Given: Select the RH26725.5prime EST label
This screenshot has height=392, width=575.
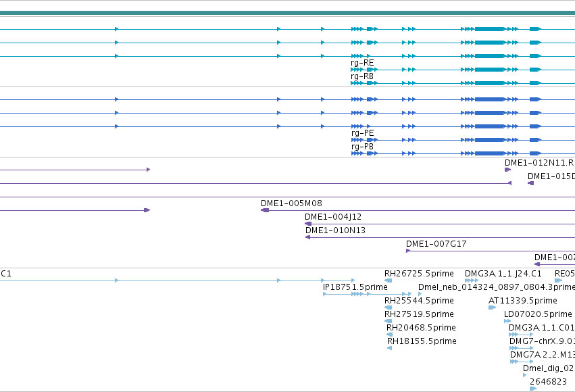Looking at the screenshot, I should pos(419,274).
